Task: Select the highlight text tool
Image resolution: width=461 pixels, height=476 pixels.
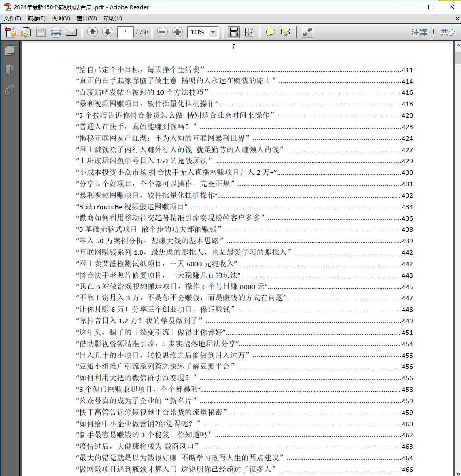Action: [286, 32]
